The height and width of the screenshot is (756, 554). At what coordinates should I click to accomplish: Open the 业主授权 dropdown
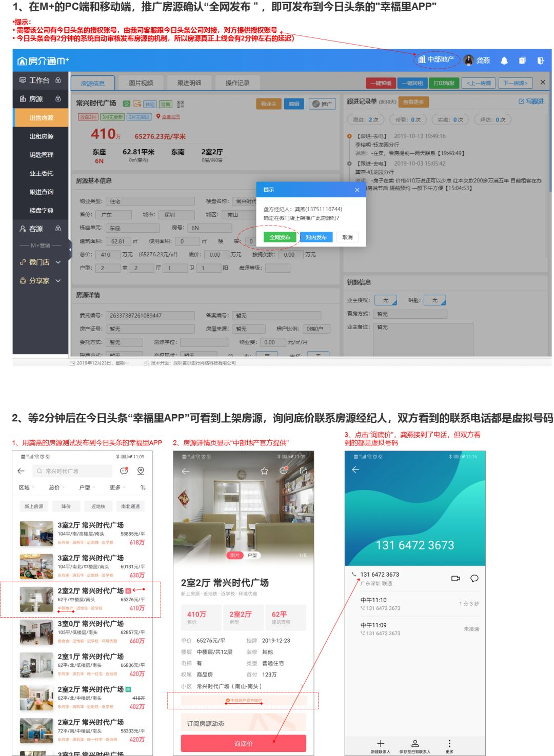coord(385,300)
